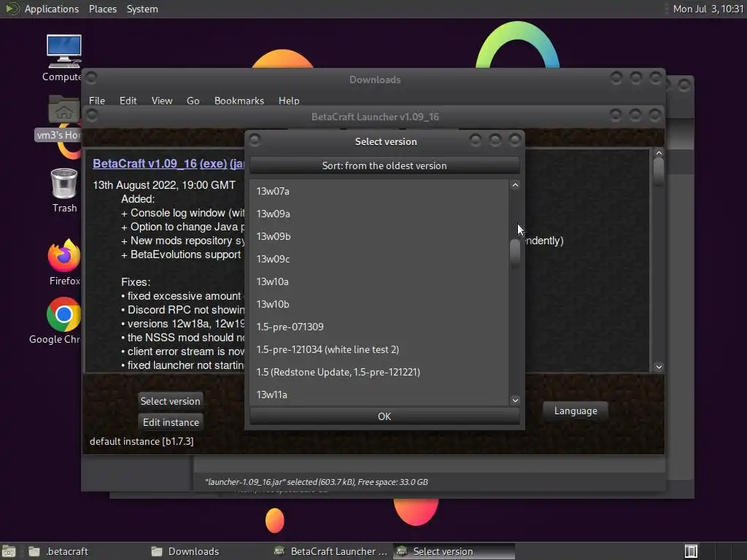
Task: Select version 13w09a
Action: (x=379, y=214)
